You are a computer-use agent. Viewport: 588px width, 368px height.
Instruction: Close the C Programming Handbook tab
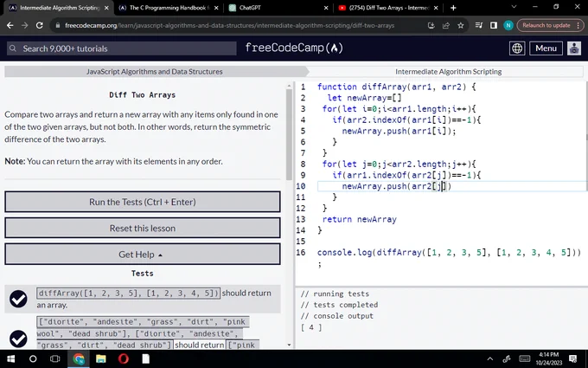[216, 8]
